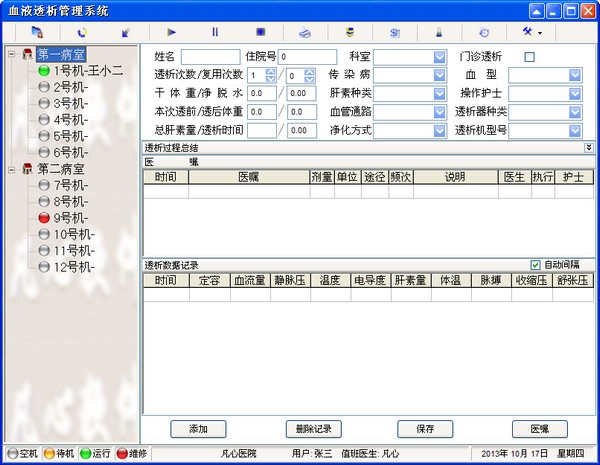The width and height of the screenshot is (600, 465).
Task: Click the refresh toolbar icon
Action: click(x=82, y=33)
